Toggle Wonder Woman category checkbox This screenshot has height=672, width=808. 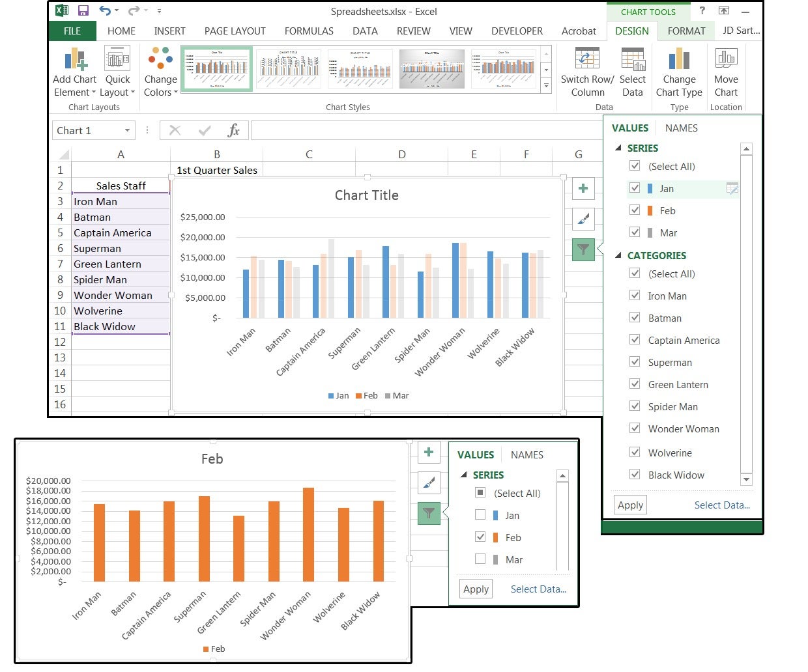(x=635, y=428)
